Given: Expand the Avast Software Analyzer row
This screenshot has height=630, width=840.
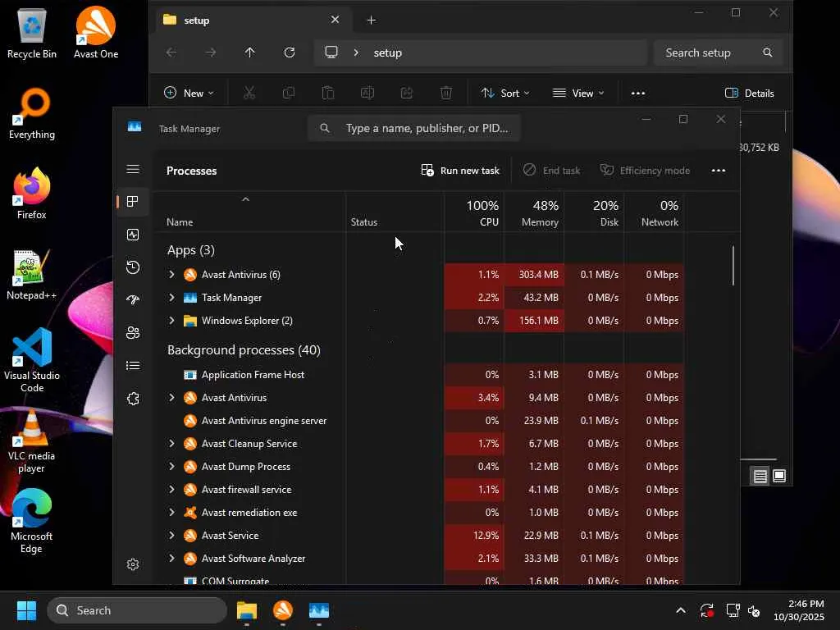Looking at the screenshot, I should 171,558.
